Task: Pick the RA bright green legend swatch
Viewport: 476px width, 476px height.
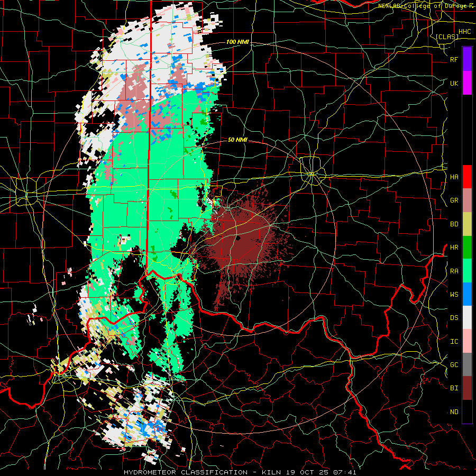Action: click(467, 271)
